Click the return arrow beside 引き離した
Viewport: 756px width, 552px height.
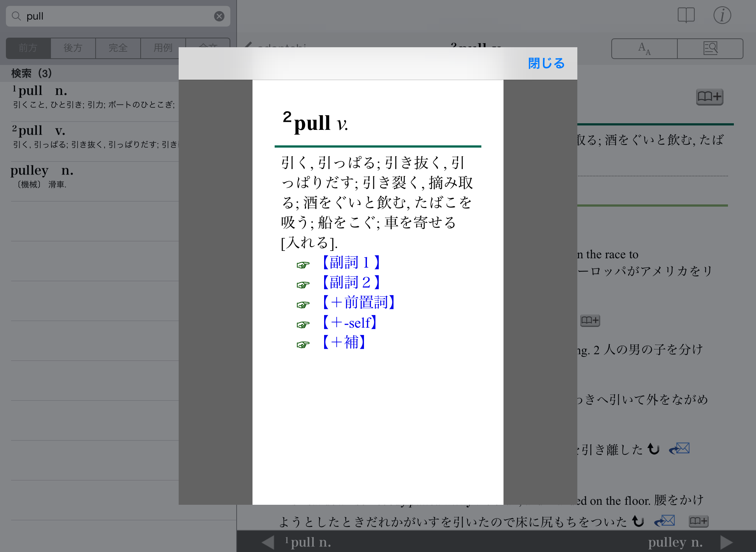pyautogui.click(x=653, y=449)
